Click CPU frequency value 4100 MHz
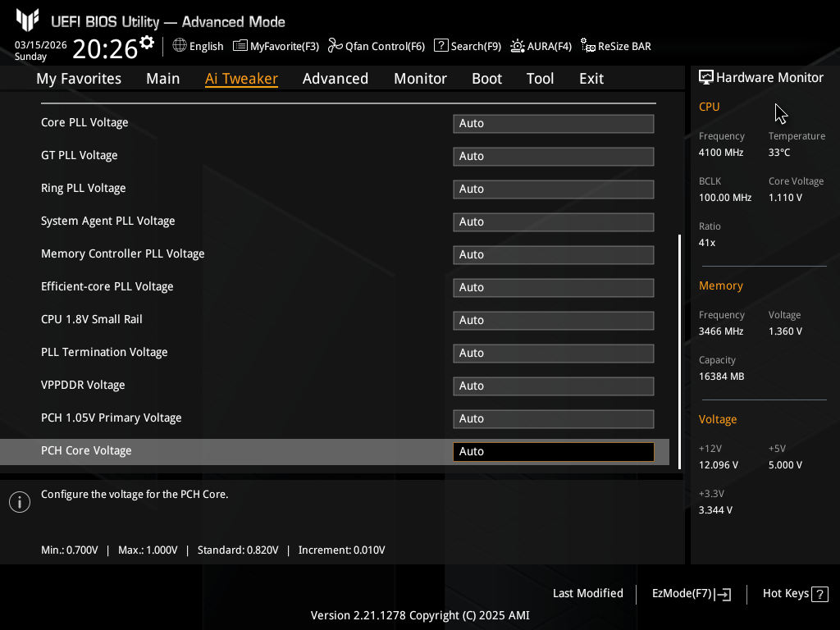Image resolution: width=840 pixels, height=630 pixels. click(721, 153)
